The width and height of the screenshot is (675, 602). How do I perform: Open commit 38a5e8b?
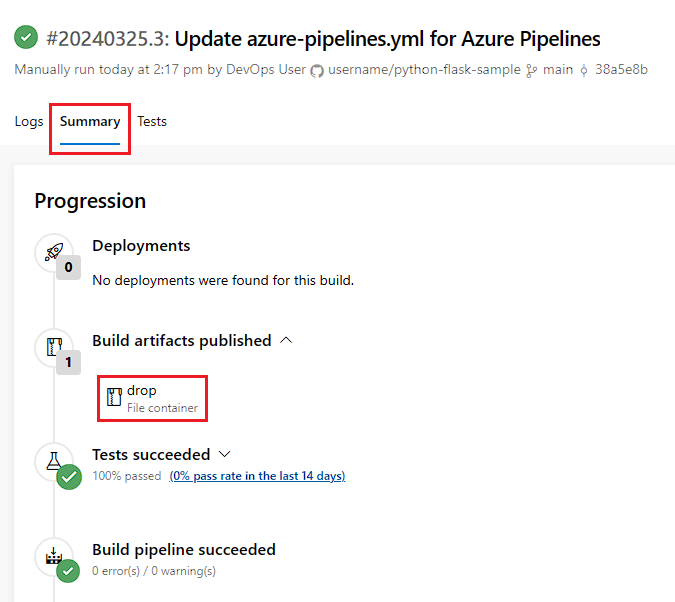622,70
